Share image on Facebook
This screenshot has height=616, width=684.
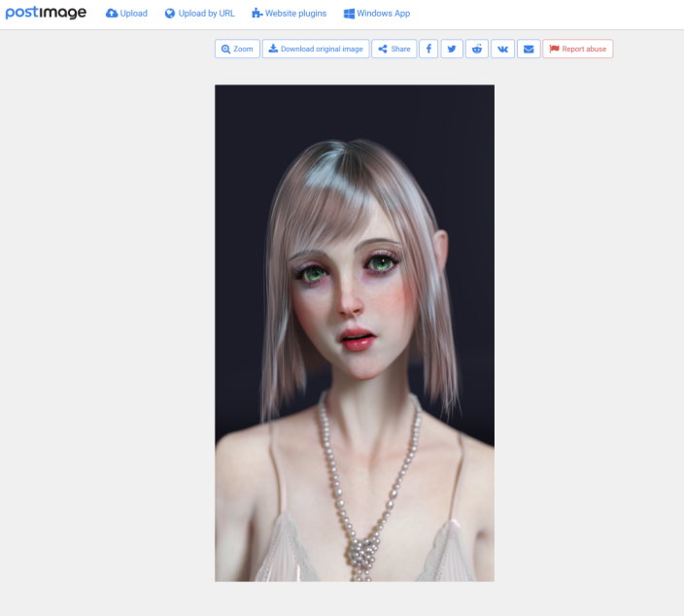tap(428, 49)
